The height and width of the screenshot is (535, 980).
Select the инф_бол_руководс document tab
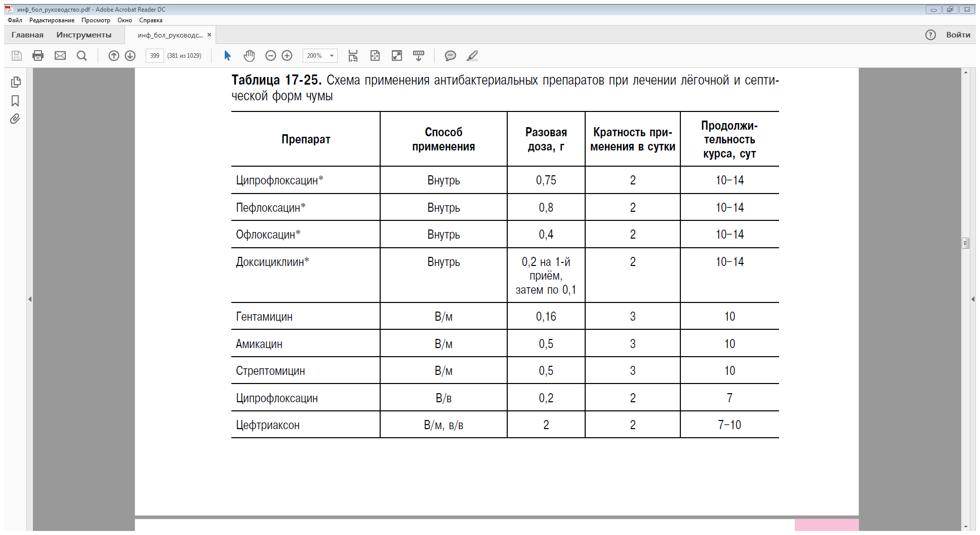[170, 35]
